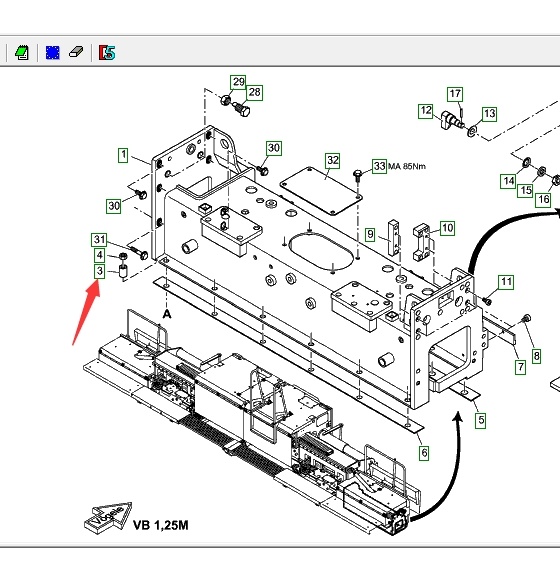Select part callout number 4
Viewport: 560px width, 586px height.
coord(99,256)
